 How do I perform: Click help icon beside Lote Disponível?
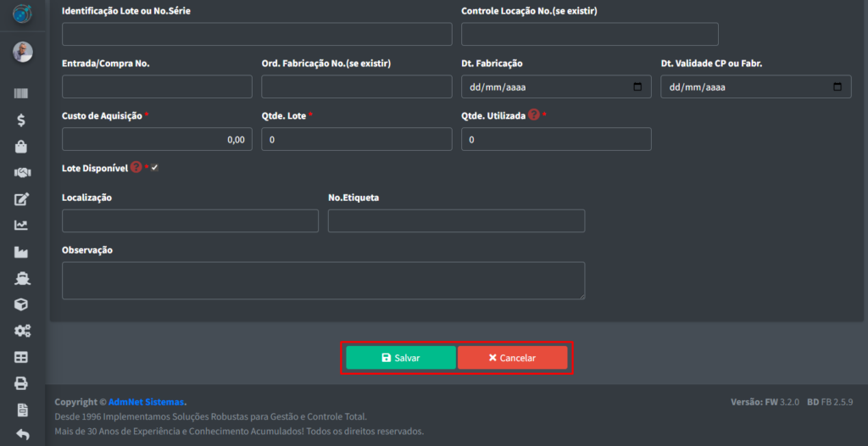136,168
